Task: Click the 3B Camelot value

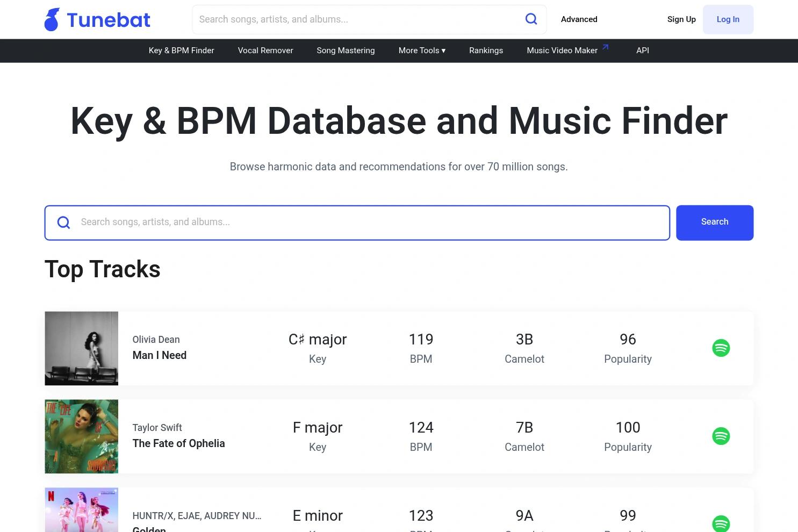Action: click(x=524, y=340)
